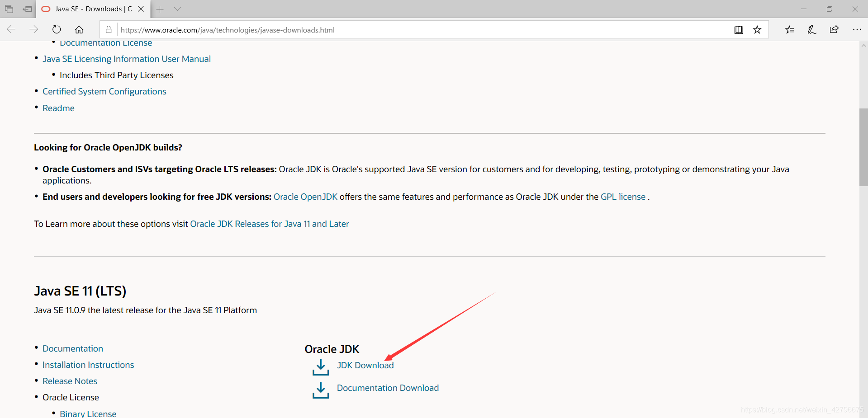Close the Java SE Downloads tab

(x=141, y=9)
